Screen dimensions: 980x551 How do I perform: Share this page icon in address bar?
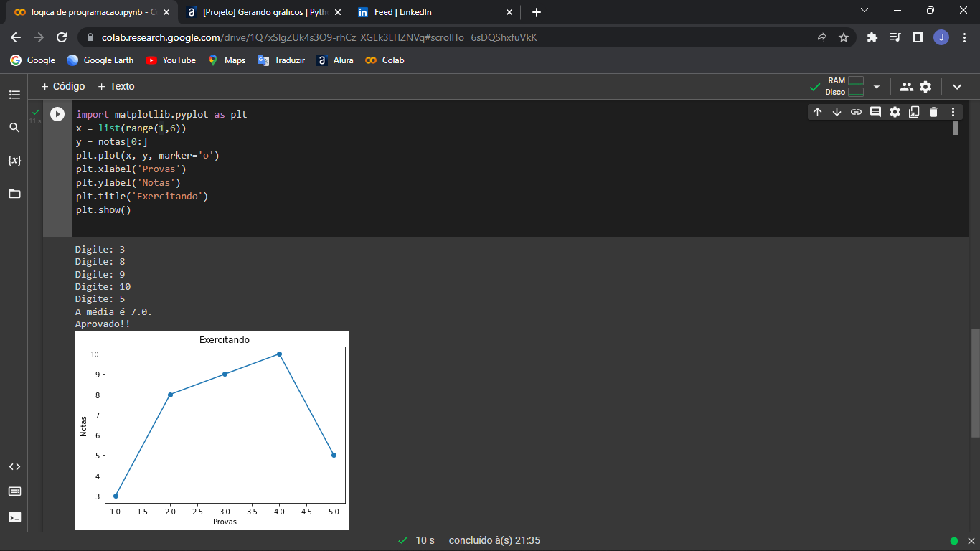(821, 37)
